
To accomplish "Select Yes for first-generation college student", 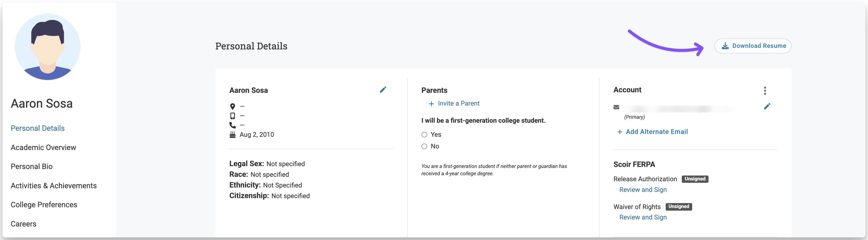I will [x=424, y=135].
